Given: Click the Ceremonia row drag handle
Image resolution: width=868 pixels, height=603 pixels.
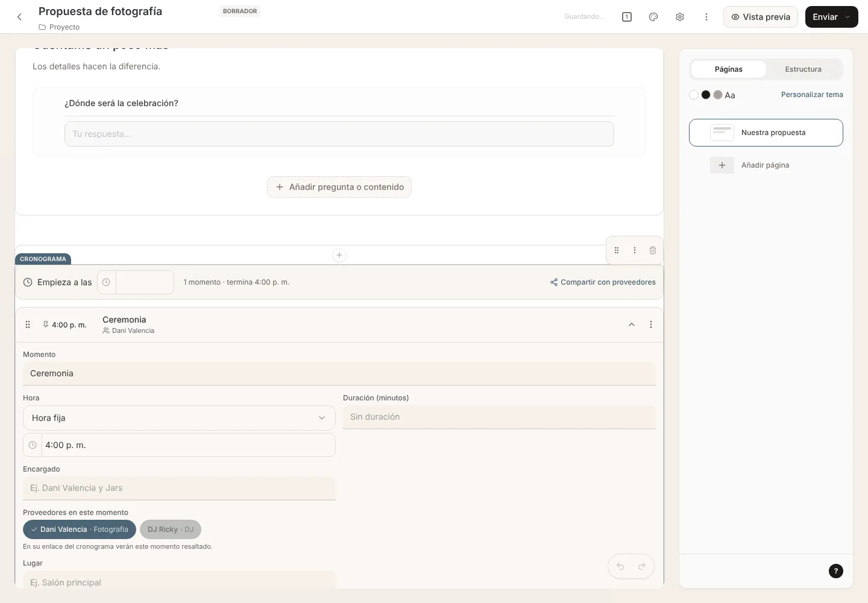Looking at the screenshot, I should tap(28, 324).
